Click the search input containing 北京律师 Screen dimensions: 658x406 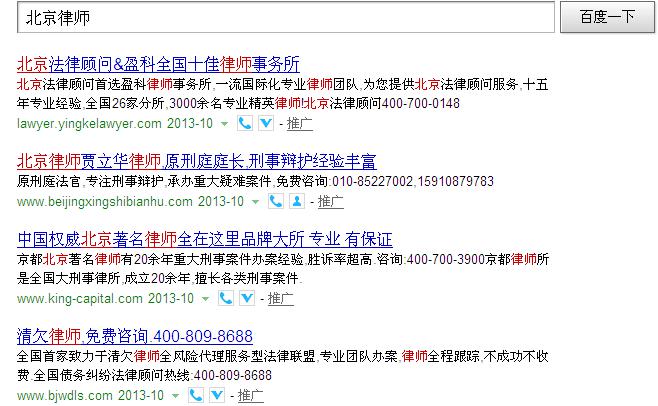pos(286,17)
